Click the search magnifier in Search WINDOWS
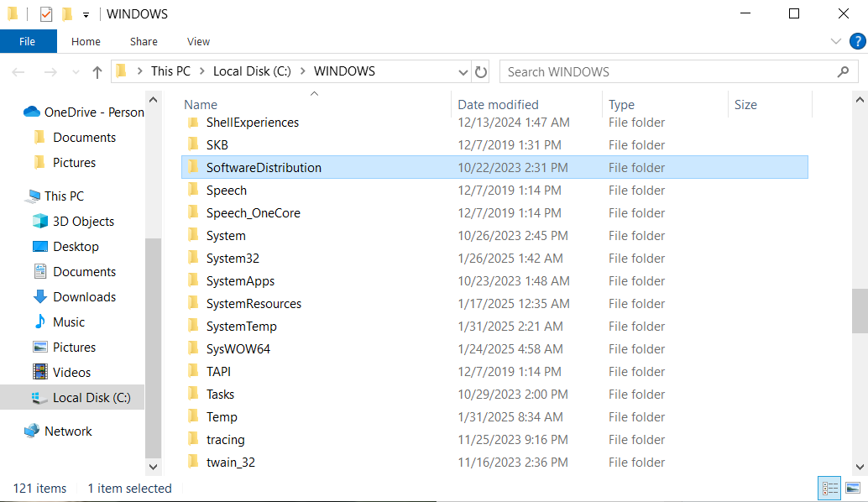The height and width of the screenshot is (502, 868). pos(843,71)
